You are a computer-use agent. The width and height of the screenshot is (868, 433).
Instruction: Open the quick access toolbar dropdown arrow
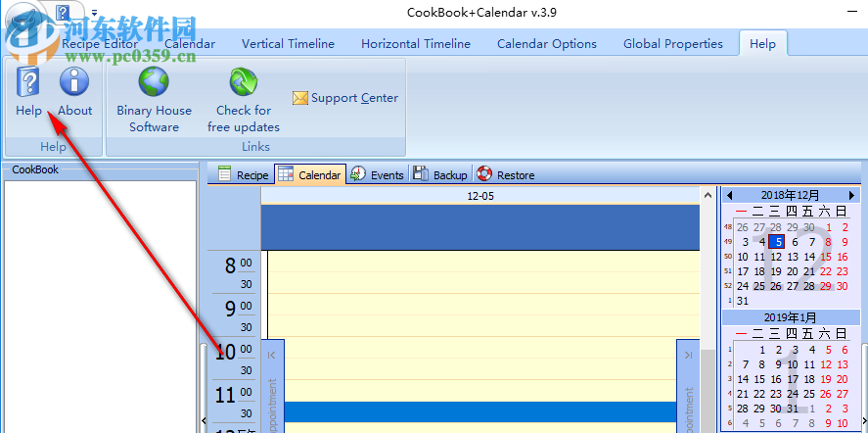[94, 12]
